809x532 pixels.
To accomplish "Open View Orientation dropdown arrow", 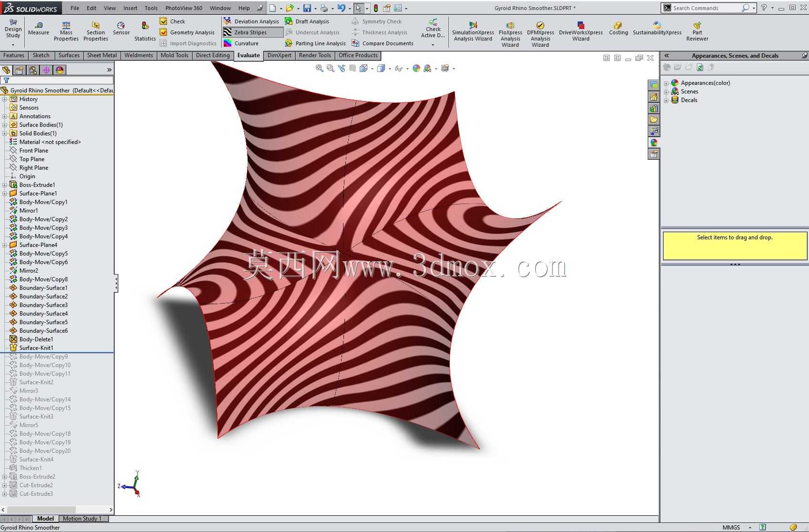I will point(372,69).
